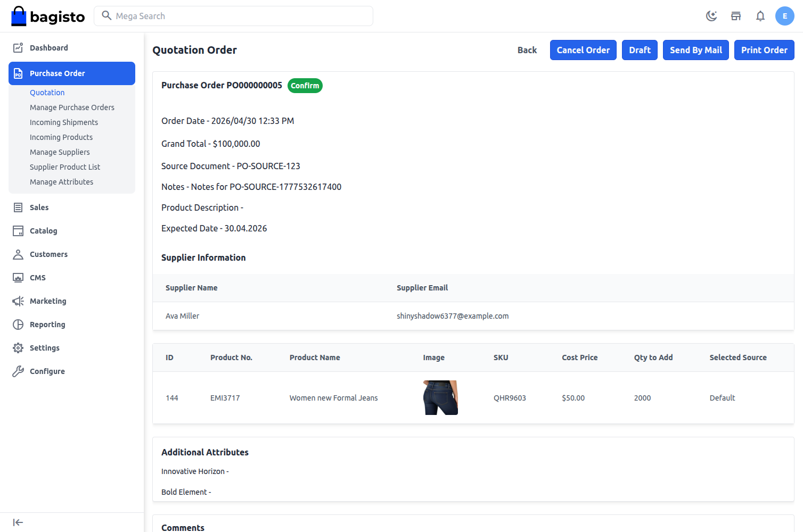
Task: Click the Back link
Action: click(x=527, y=49)
